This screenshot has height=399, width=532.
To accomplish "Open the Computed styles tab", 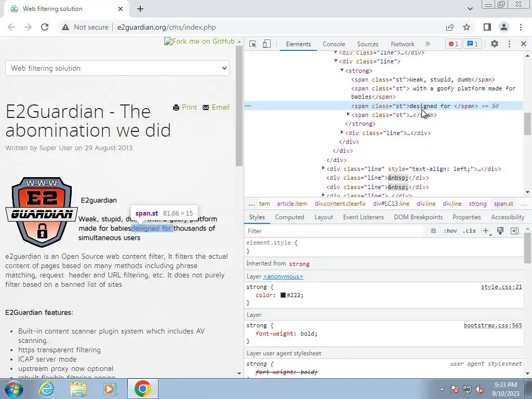I will pyautogui.click(x=289, y=217).
